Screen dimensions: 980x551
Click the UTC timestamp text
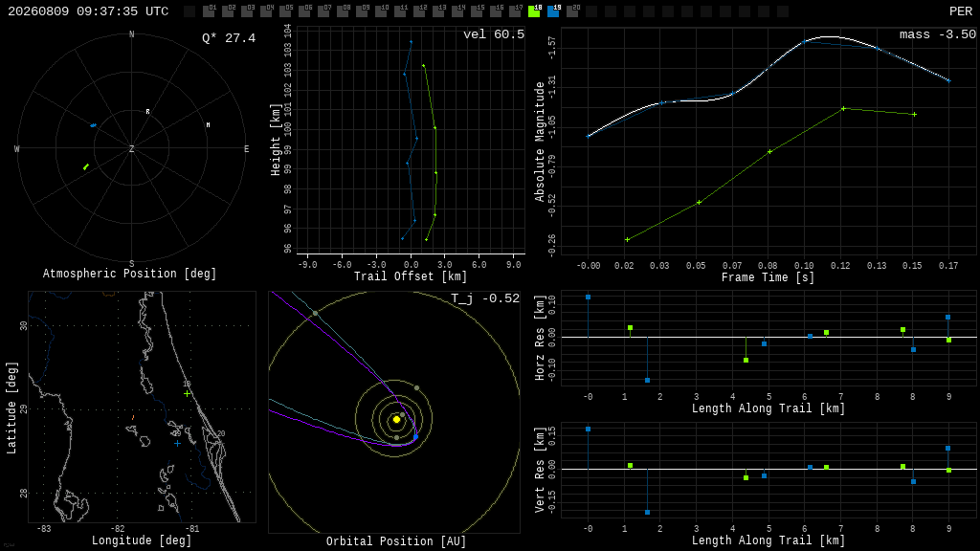click(x=88, y=11)
